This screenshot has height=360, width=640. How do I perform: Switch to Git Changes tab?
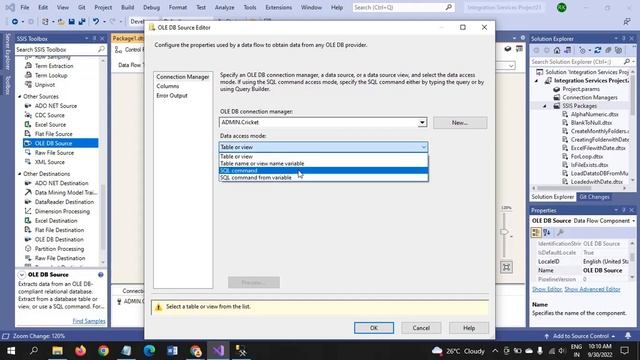point(594,197)
